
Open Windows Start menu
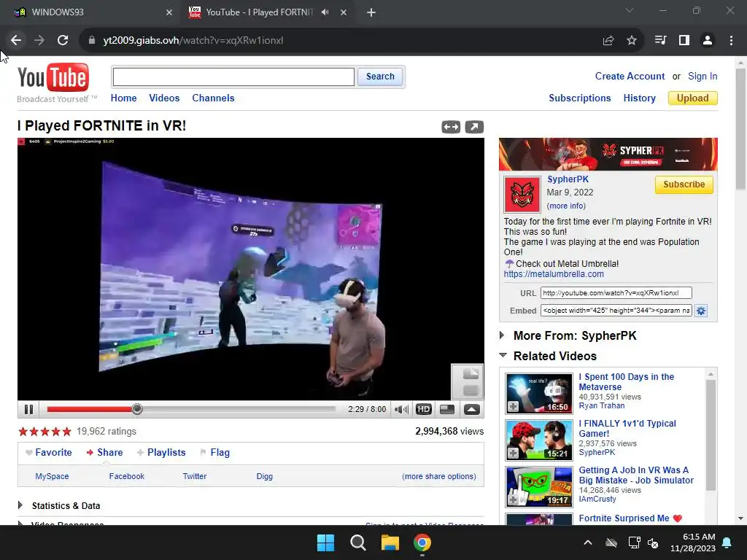(325, 542)
